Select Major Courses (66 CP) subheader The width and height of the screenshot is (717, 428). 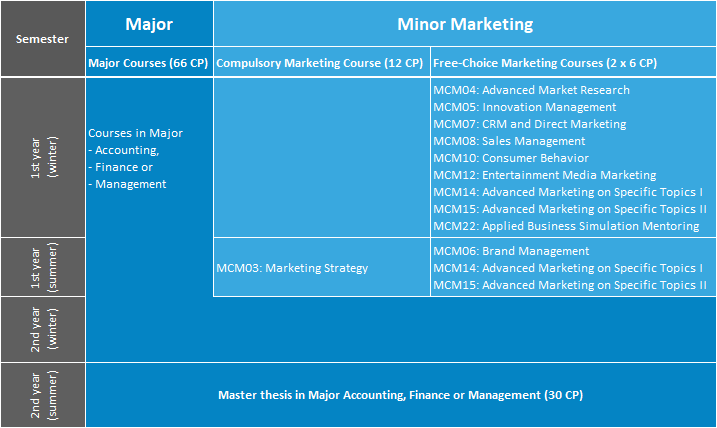(x=148, y=63)
